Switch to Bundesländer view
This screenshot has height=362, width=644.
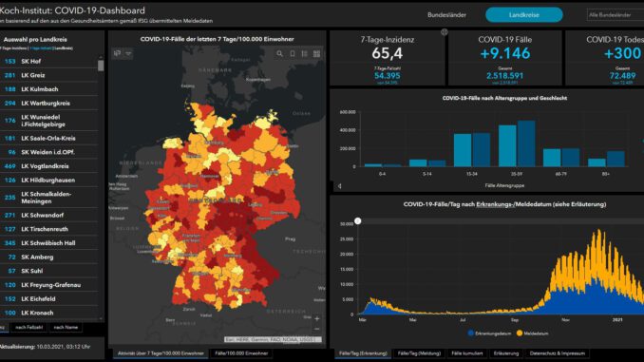click(446, 15)
